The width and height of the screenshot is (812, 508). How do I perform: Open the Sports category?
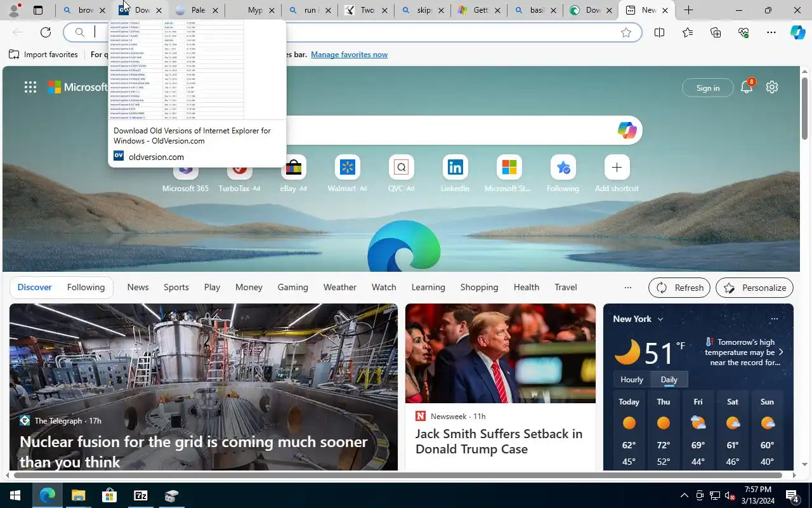(176, 287)
